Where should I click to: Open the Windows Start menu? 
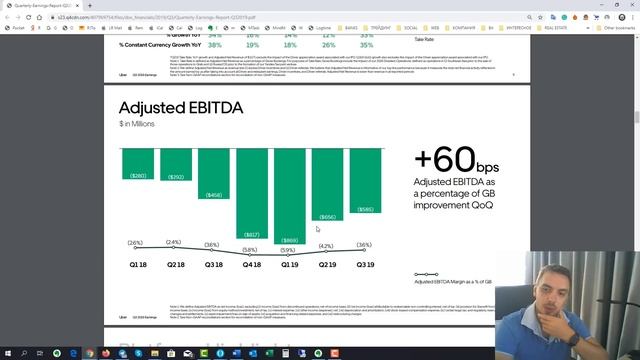click(8, 353)
